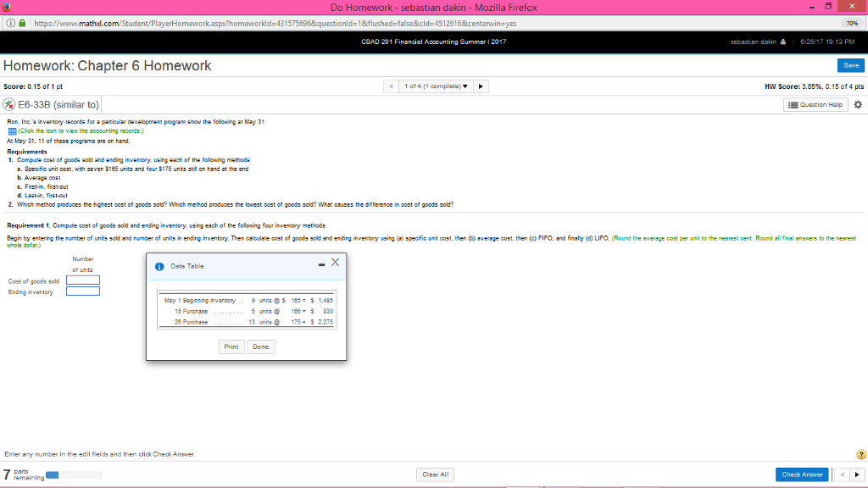Image resolution: width=868 pixels, height=488 pixels.
Task: Open Question Help menu
Action: tap(815, 104)
